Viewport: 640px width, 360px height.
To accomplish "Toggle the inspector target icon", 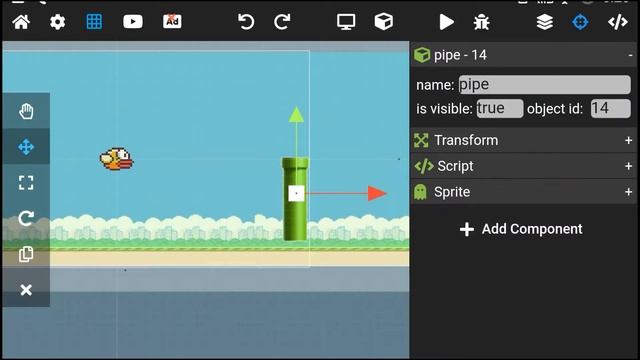I will click(580, 22).
